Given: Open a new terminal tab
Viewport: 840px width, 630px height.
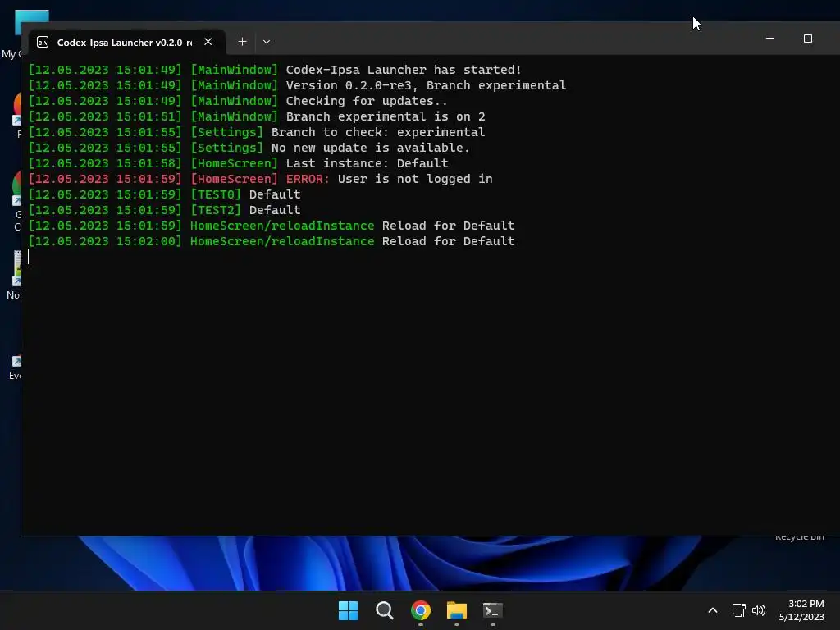Looking at the screenshot, I should coord(242,42).
